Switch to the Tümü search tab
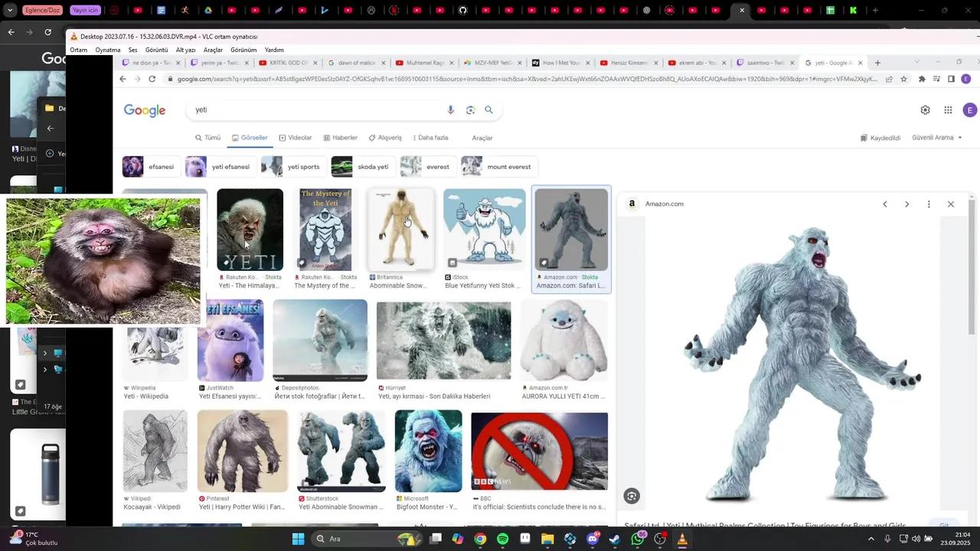Image resolution: width=980 pixels, height=551 pixels. coord(207,138)
